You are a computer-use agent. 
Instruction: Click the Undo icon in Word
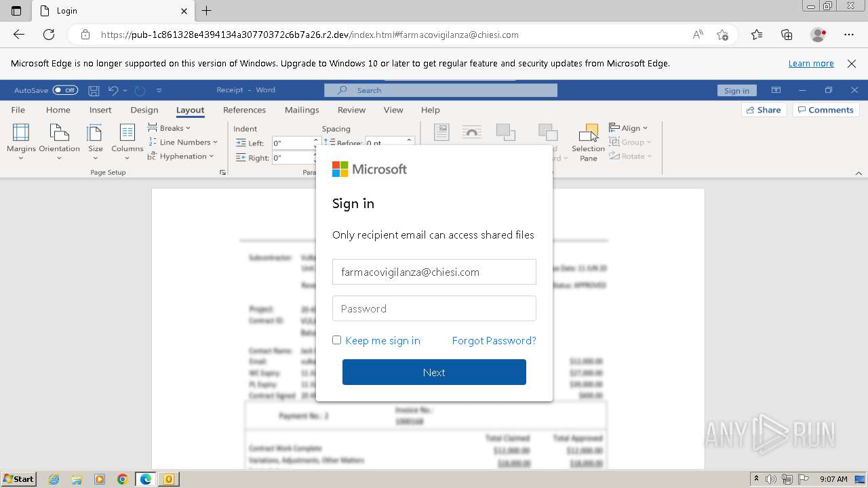[x=113, y=90]
